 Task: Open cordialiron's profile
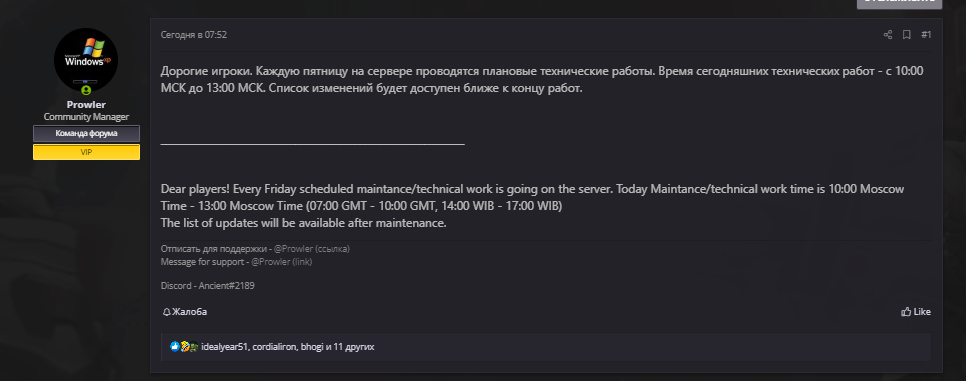[274, 347]
